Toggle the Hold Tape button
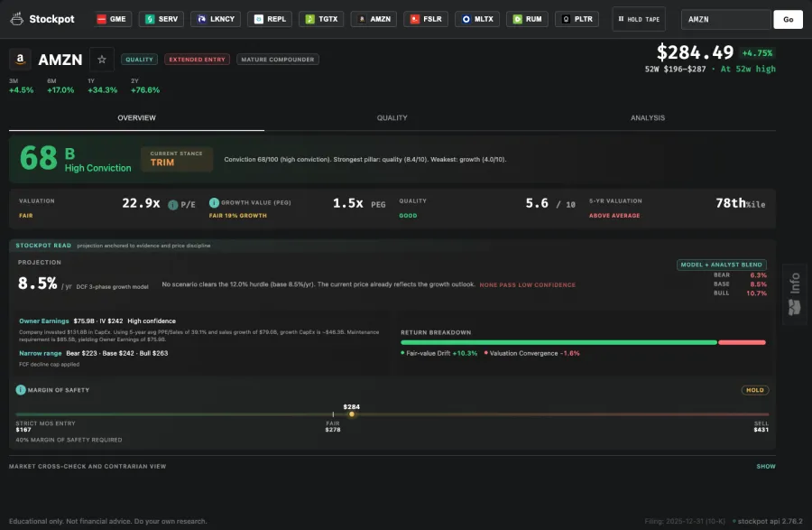Viewport: 812px width, 530px height. 639,19
